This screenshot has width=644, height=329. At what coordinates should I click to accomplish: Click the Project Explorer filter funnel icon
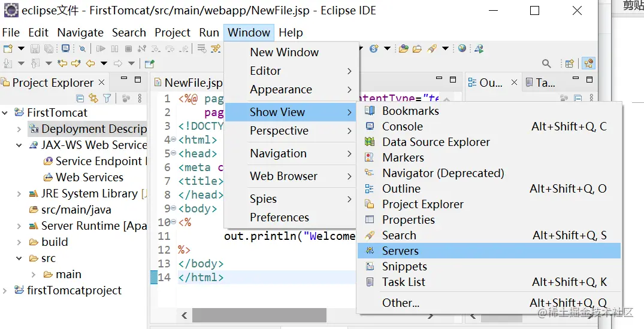(x=107, y=99)
